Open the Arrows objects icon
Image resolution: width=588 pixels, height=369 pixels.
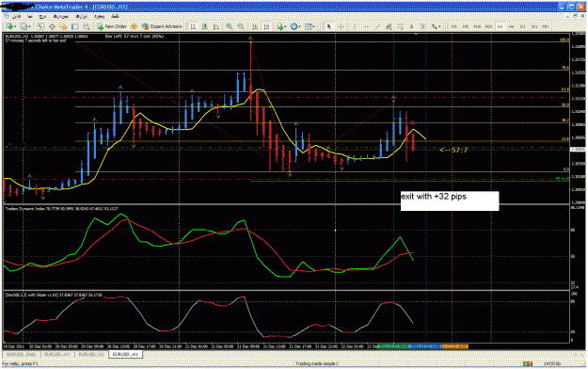click(435, 26)
